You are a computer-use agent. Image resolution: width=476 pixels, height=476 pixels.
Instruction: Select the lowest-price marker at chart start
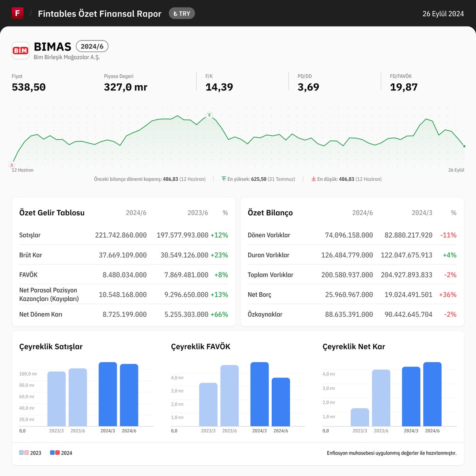pos(12,165)
